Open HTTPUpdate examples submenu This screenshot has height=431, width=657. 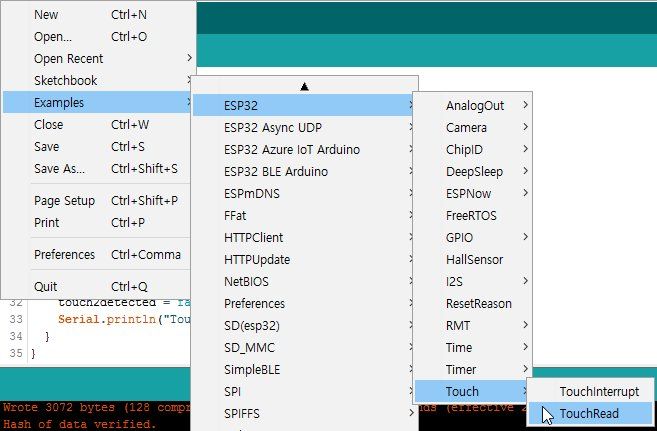click(x=304, y=260)
